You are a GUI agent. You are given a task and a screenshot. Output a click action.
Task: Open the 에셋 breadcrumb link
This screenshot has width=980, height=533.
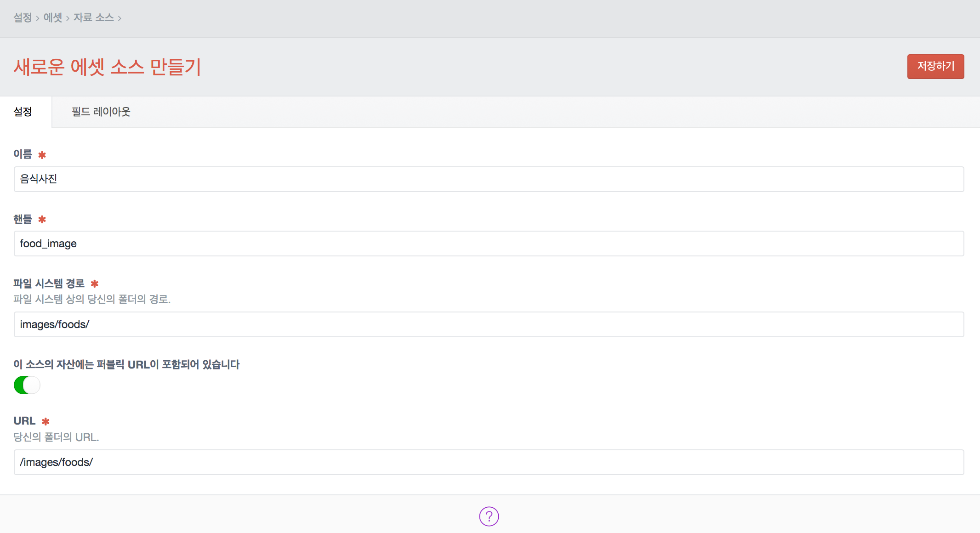click(52, 17)
